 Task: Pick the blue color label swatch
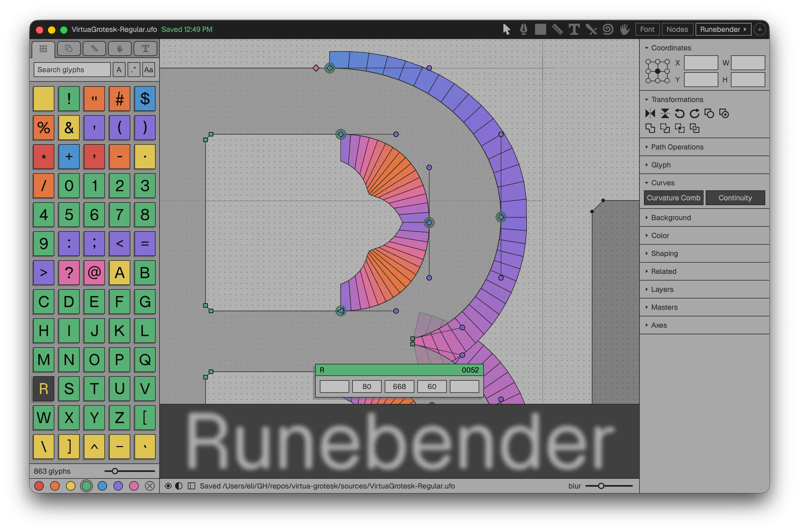(x=102, y=486)
